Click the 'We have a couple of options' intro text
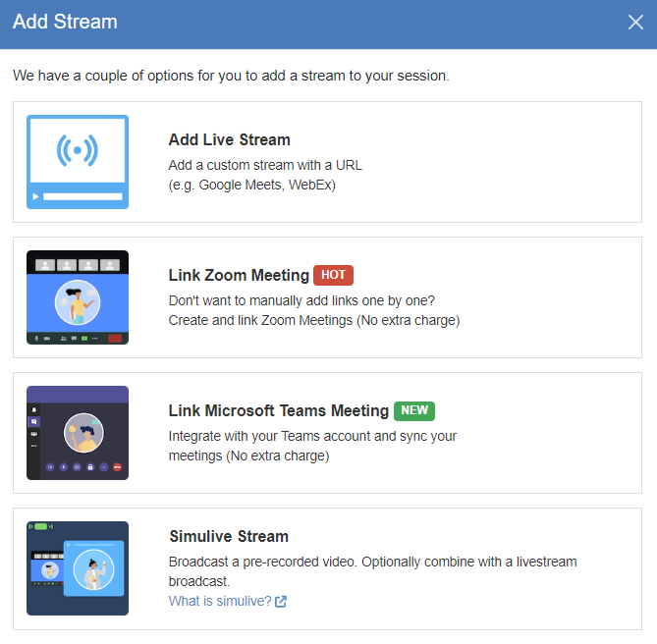Viewport: 657px width, 644px height. pyautogui.click(x=231, y=76)
